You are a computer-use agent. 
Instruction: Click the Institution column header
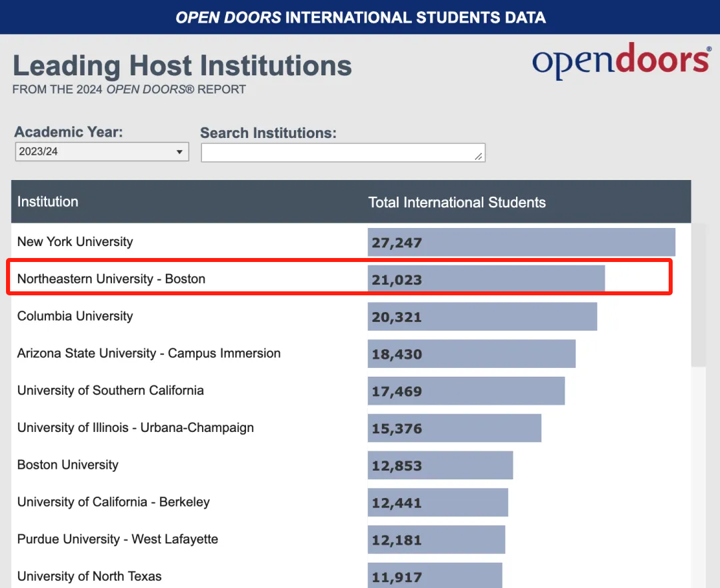click(x=48, y=201)
